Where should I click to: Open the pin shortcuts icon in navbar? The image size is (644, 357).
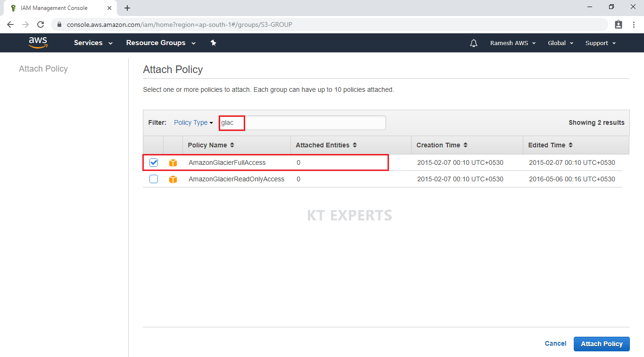tap(213, 43)
